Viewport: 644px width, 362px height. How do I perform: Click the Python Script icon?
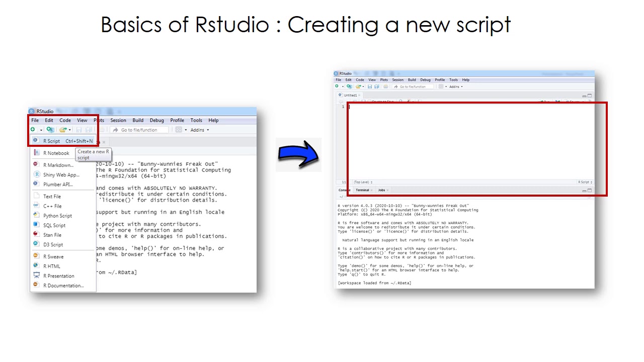[x=36, y=215]
